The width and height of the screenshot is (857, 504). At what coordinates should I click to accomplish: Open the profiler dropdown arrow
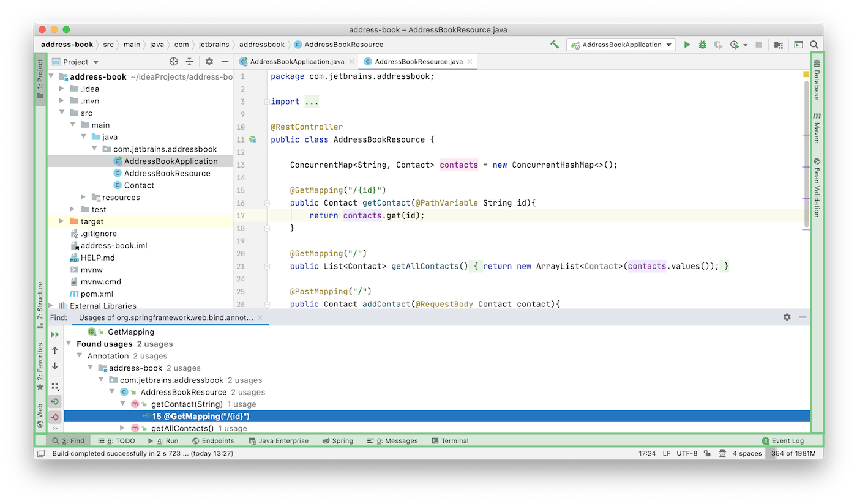coord(745,45)
